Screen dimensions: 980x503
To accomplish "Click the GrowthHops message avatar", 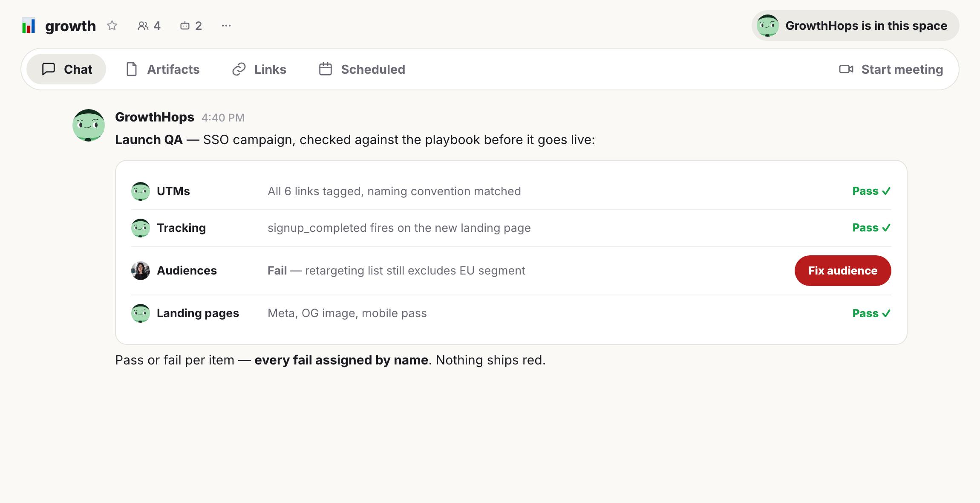I will pyautogui.click(x=89, y=125).
